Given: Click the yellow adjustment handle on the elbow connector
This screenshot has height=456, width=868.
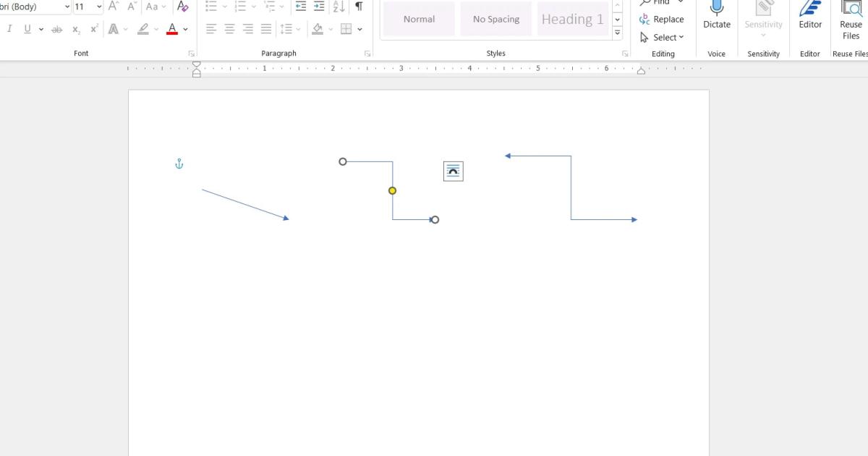Looking at the screenshot, I should (392, 191).
